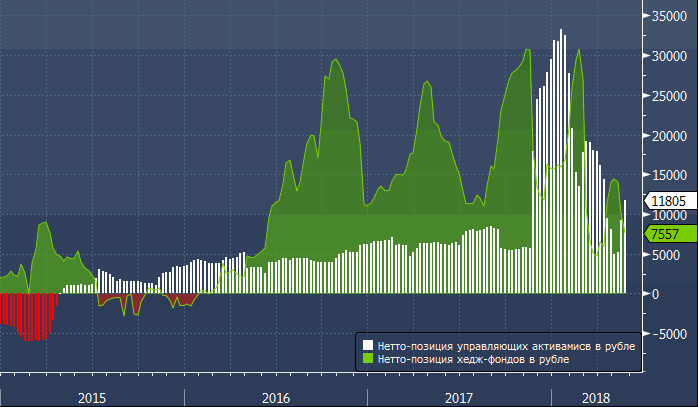This screenshot has height=407, width=698.
Task: Click the green legend swatch for hedge funds
Action: (367, 357)
